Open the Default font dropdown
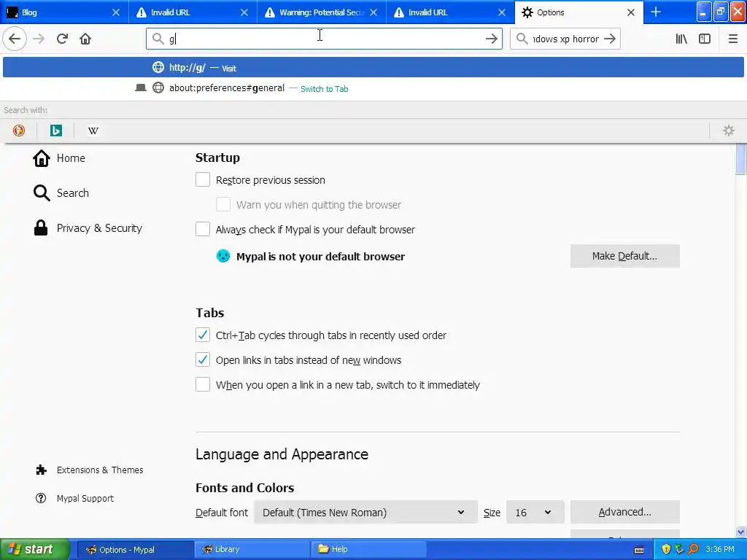 click(365, 513)
